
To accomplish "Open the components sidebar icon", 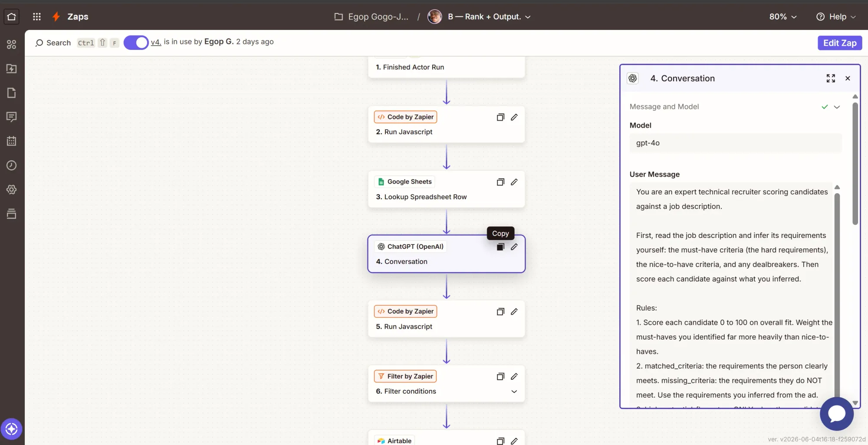I will [x=12, y=44].
